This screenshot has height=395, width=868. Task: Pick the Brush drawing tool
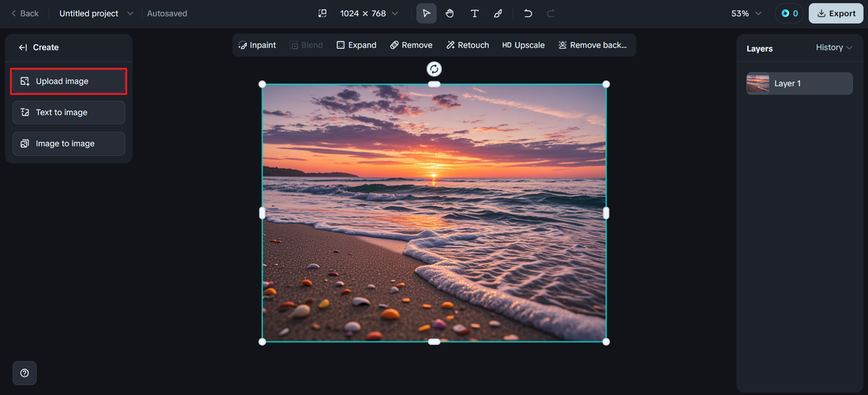pos(498,14)
